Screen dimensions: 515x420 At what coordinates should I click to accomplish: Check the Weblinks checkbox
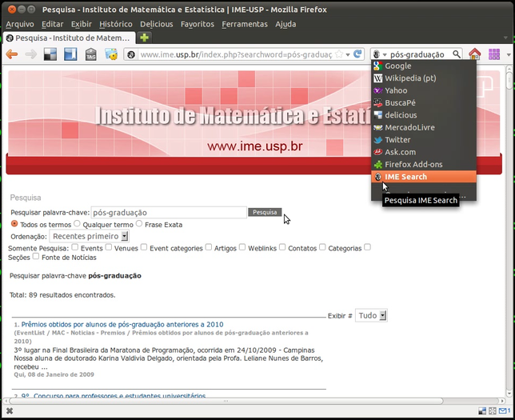[242, 247]
